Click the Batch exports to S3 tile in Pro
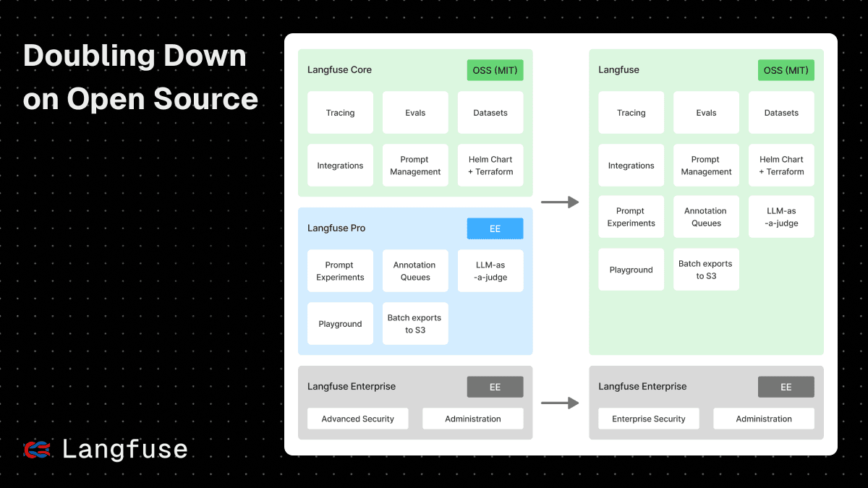Image resolution: width=868 pixels, height=488 pixels. (415, 323)
